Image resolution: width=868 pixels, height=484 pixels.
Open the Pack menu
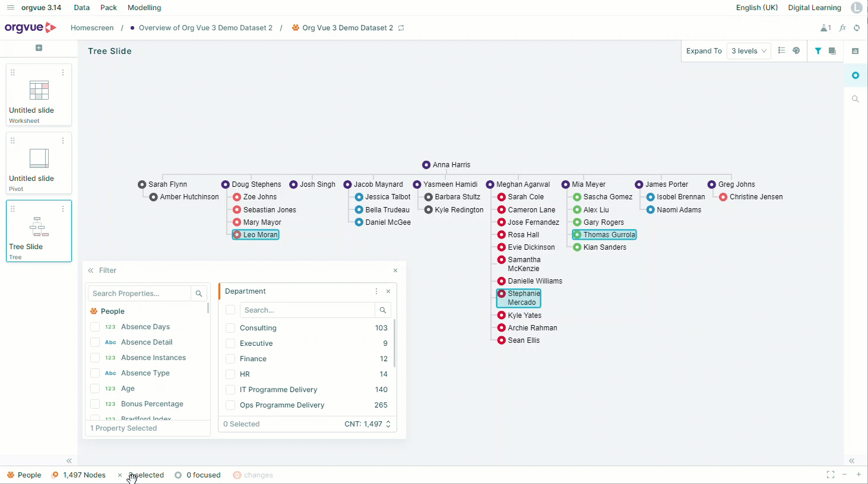tap(109, 8)
